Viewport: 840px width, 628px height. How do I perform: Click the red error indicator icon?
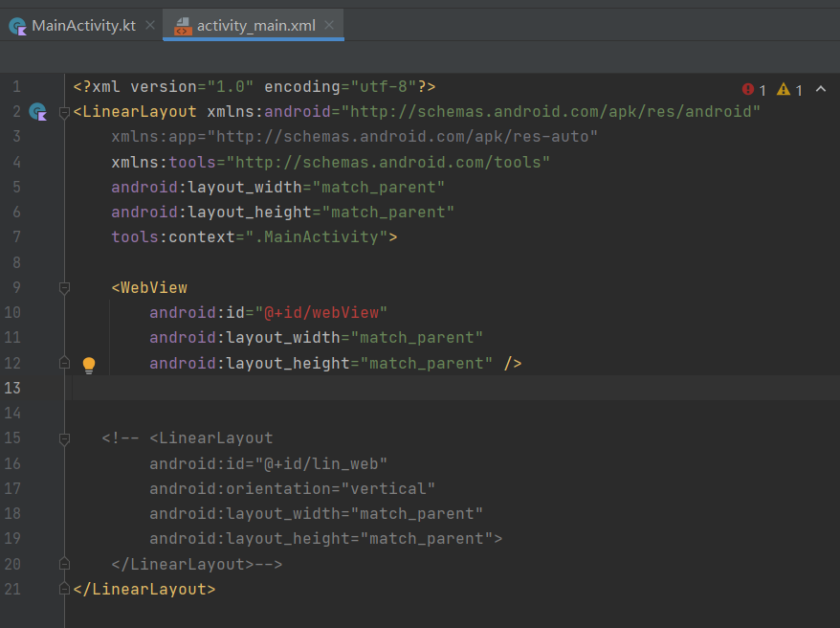[x=748, y=89]
